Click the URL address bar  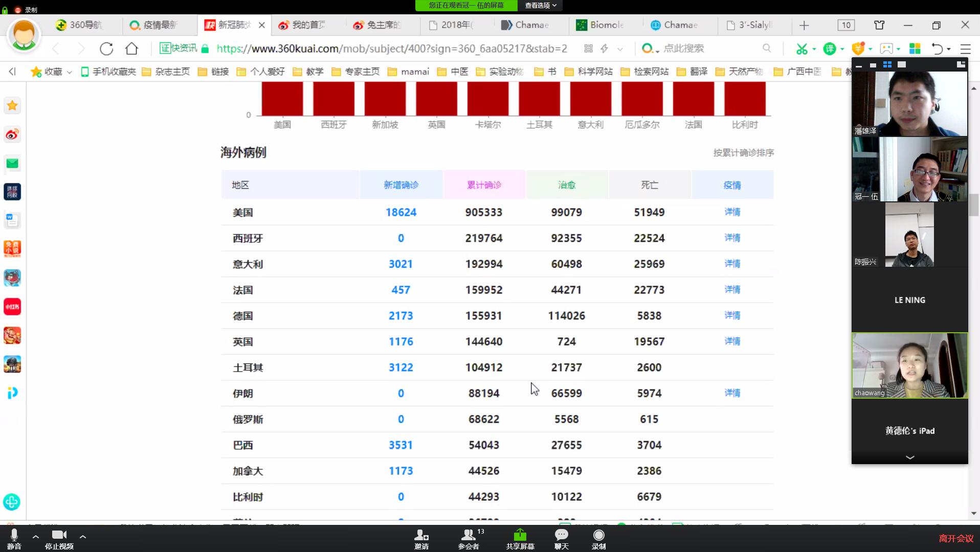pos(391,49)
